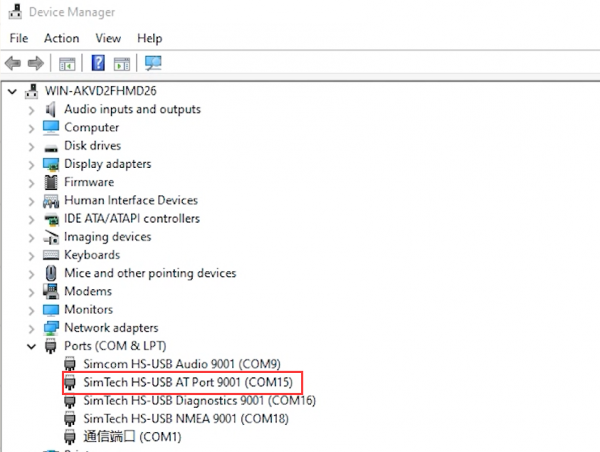
Task: Expand the Monitors category
Action: 31,311
